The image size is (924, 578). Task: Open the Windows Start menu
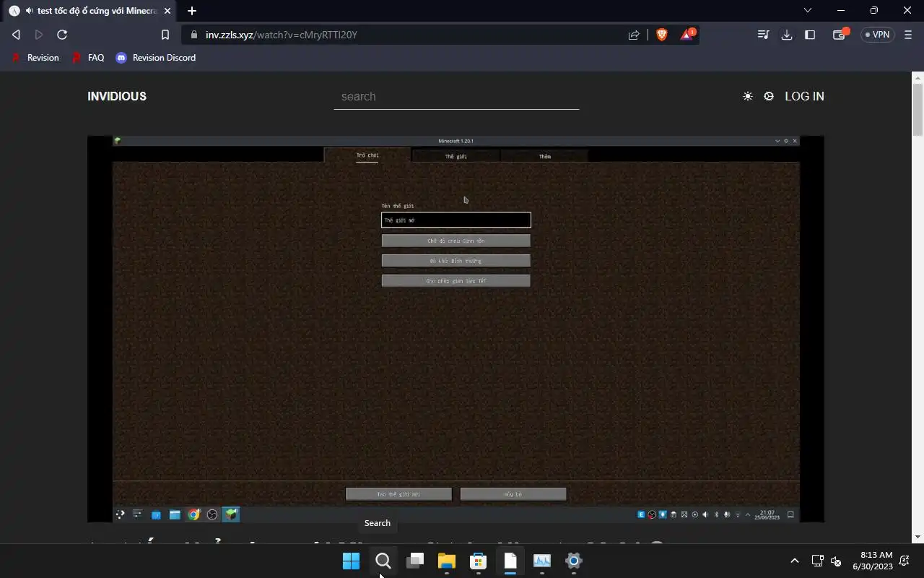point(351,561)
